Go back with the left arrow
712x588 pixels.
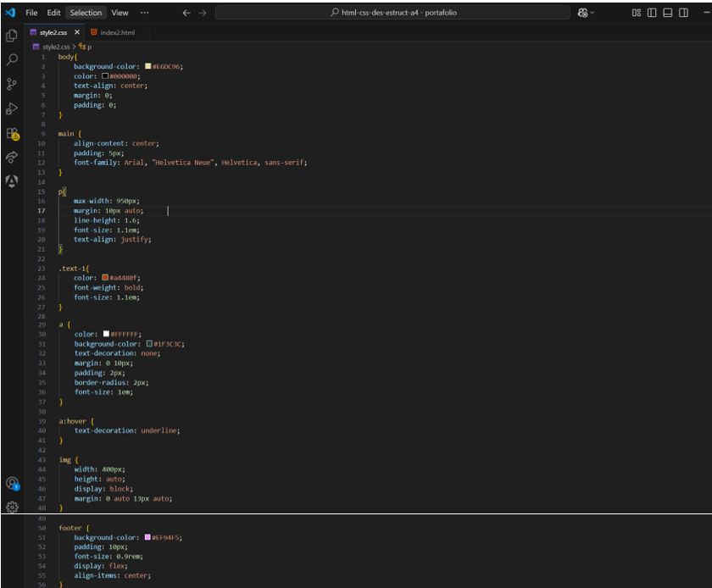pos(186,13)
